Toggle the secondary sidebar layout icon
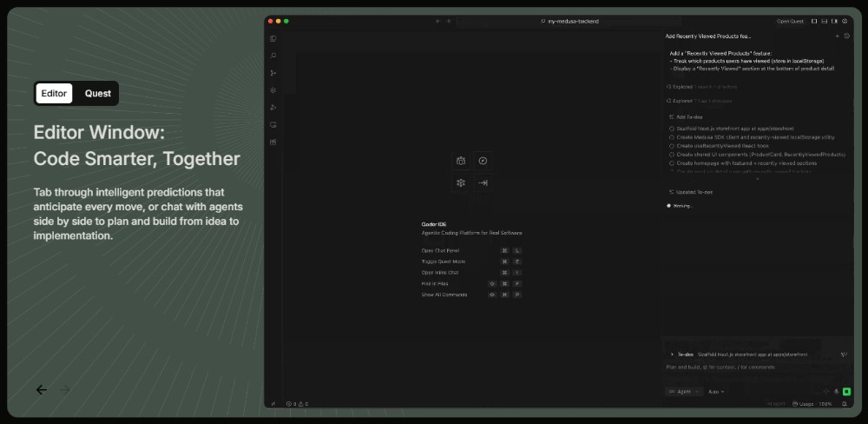The width and height of the screenshot is (868, 424). tap(834, 21)
